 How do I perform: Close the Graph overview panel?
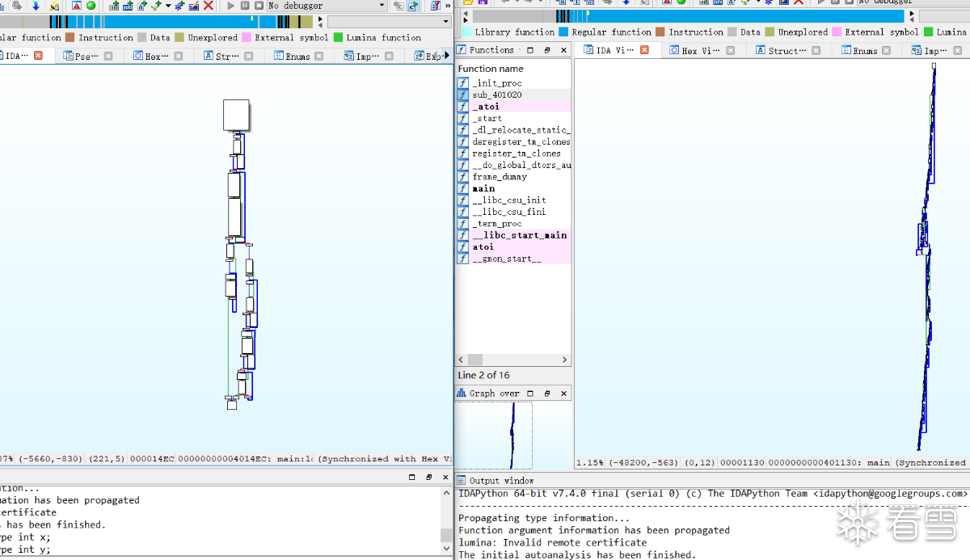point(563,394)
